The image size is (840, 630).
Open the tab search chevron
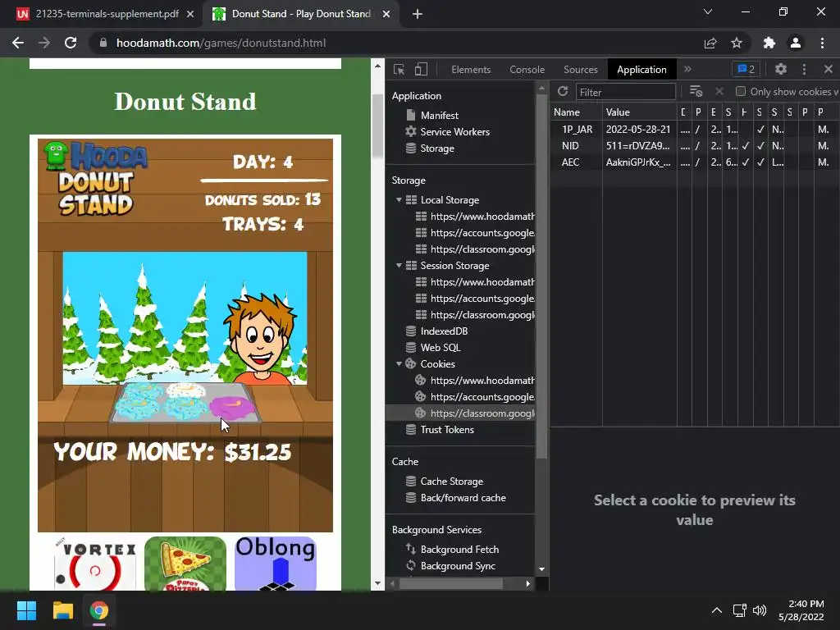tap(708, 11)
